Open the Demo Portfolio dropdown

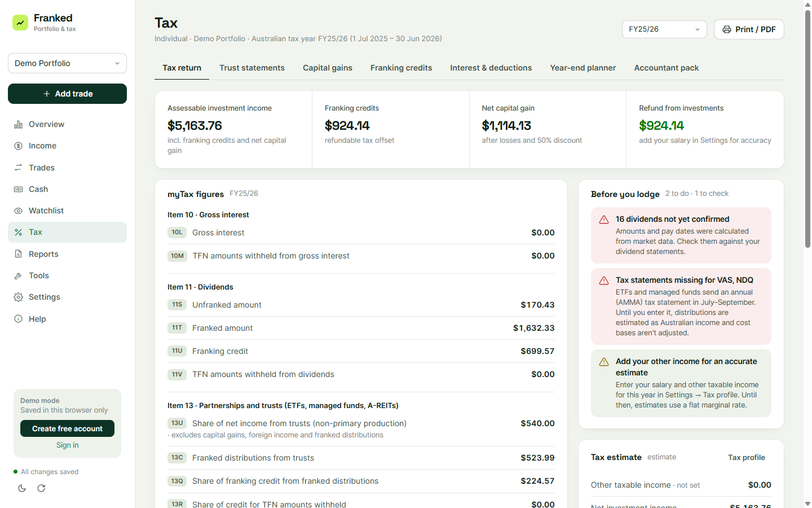tap(67, 63)
